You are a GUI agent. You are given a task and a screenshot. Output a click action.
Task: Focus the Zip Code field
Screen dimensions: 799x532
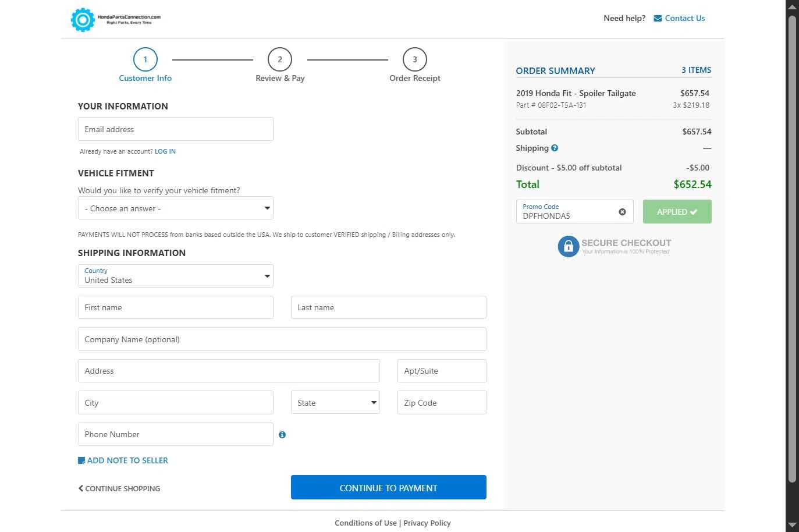(x=442, y=403)
